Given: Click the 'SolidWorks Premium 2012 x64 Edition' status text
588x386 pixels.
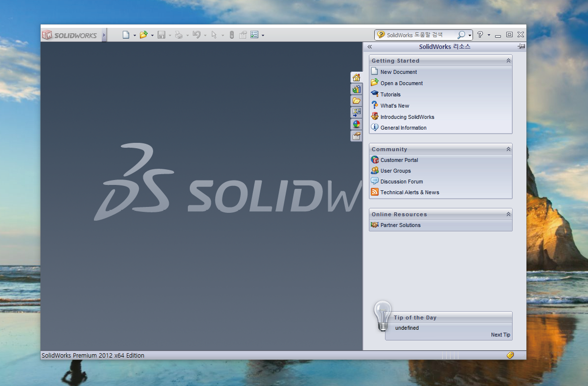Looking at the screenshot, I should pyautogui.click(x=93, y=356).
